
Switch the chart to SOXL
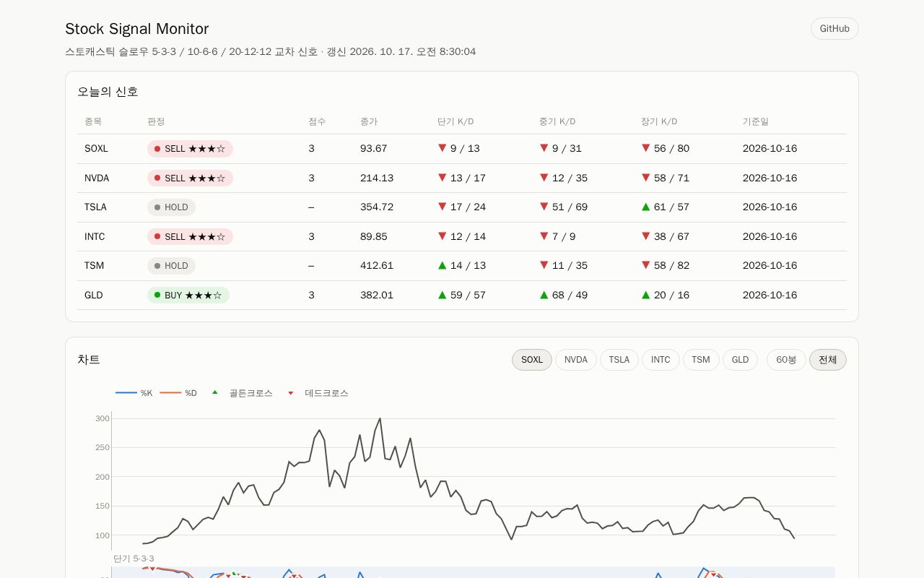click(532, 360)
